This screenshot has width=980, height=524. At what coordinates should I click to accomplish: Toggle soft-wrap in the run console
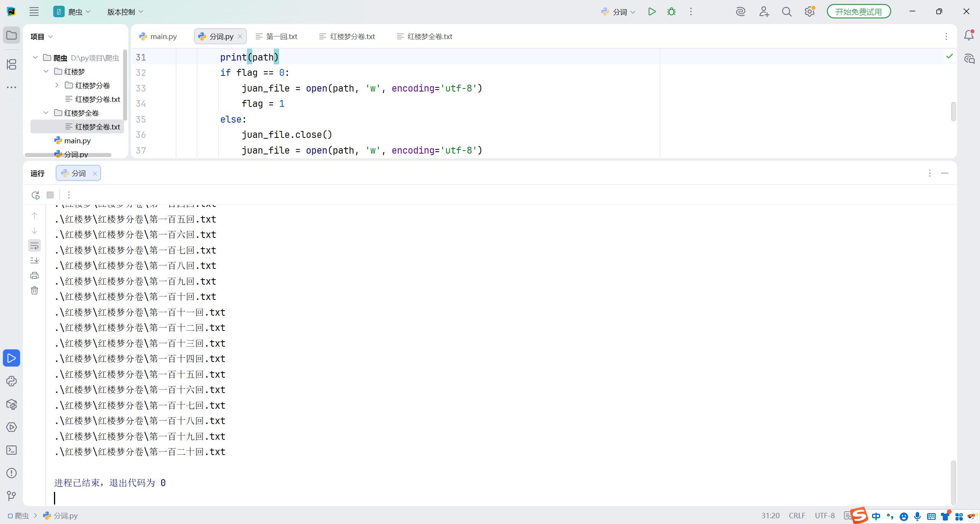click(34, 246)
